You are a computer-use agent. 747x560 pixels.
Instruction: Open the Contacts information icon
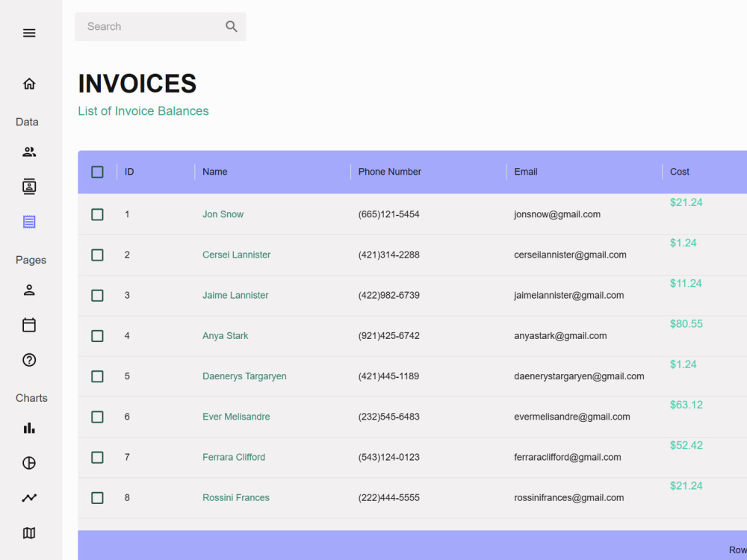click(x=29, y=187)
